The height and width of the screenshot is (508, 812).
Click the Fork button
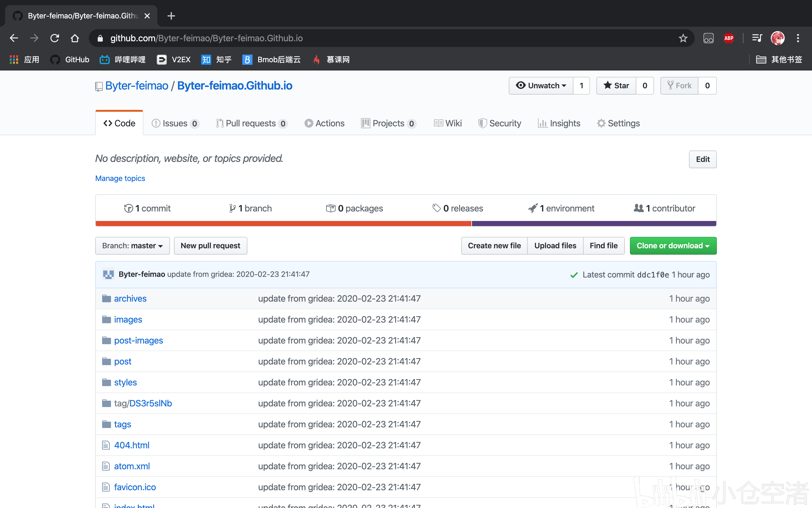point(679,86)
